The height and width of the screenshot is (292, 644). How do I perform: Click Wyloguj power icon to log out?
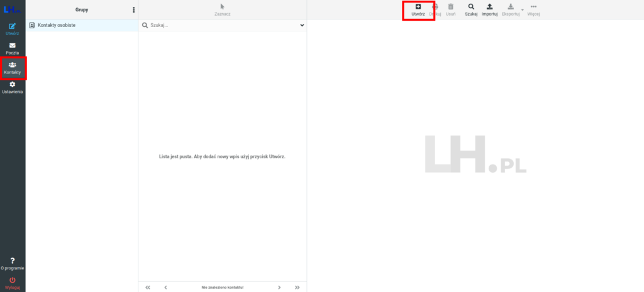(x=13, y=283)
